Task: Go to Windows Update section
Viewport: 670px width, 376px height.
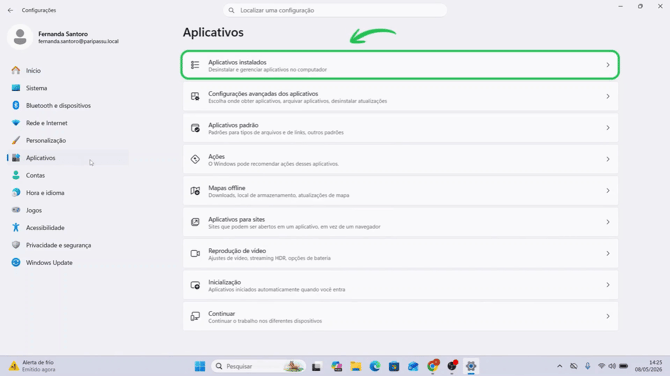Action: click(x=68, y=262)
